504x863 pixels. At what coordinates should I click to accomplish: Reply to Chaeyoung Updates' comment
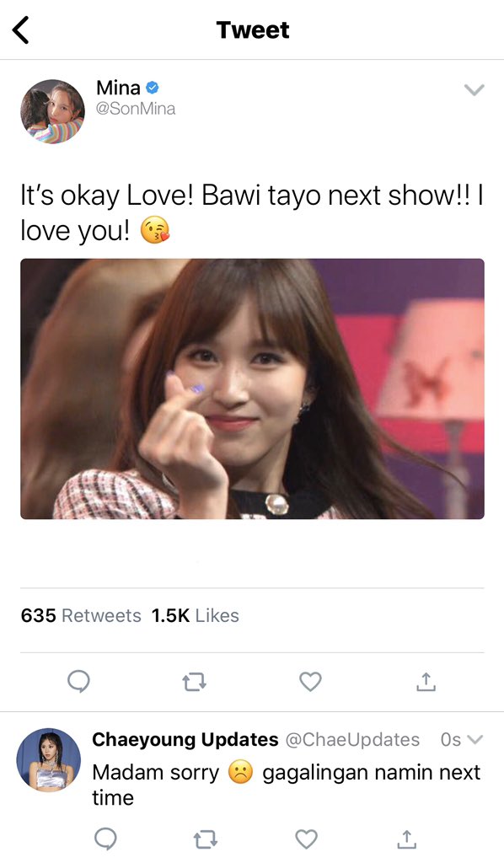click(105, 839)
